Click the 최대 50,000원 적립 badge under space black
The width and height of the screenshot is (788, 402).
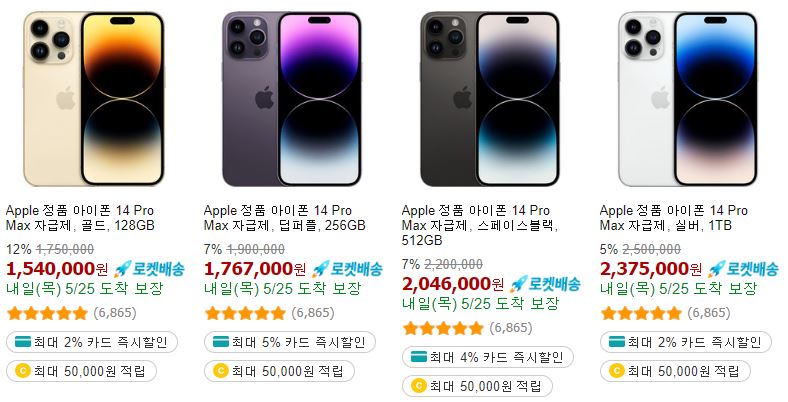(477, 386)
